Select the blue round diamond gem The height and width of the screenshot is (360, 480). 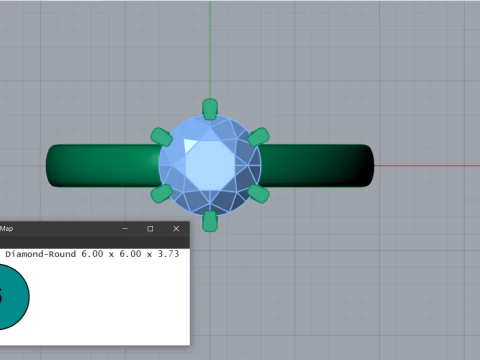[210, 165]
